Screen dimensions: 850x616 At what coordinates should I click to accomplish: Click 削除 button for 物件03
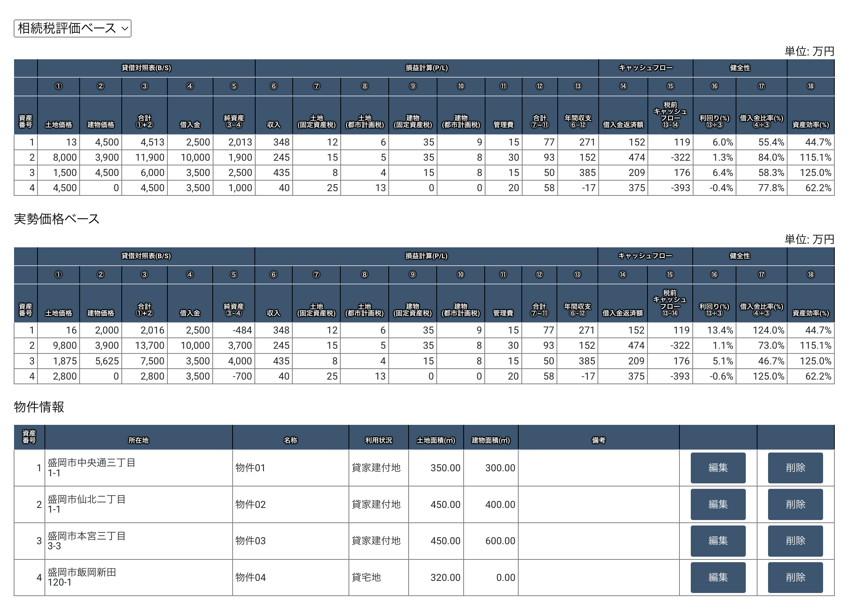795,540
